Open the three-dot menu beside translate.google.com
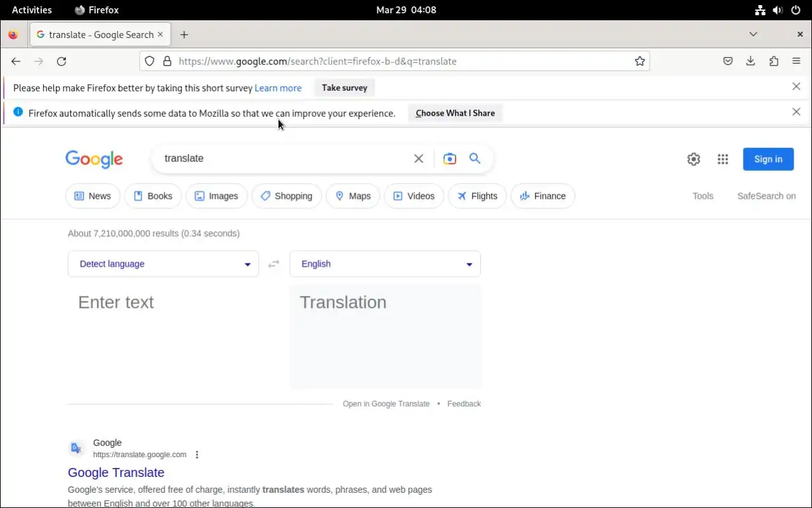 pos(197,455)
